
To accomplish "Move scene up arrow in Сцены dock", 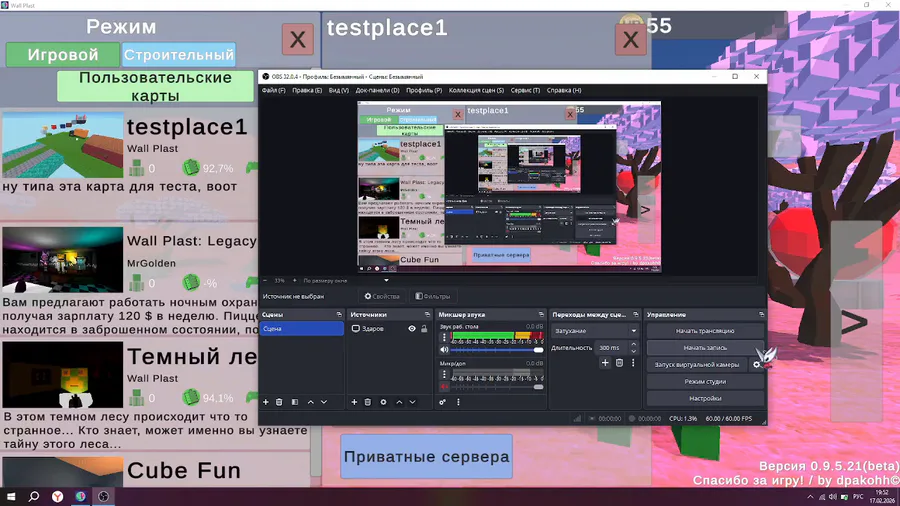I will 311,402.
